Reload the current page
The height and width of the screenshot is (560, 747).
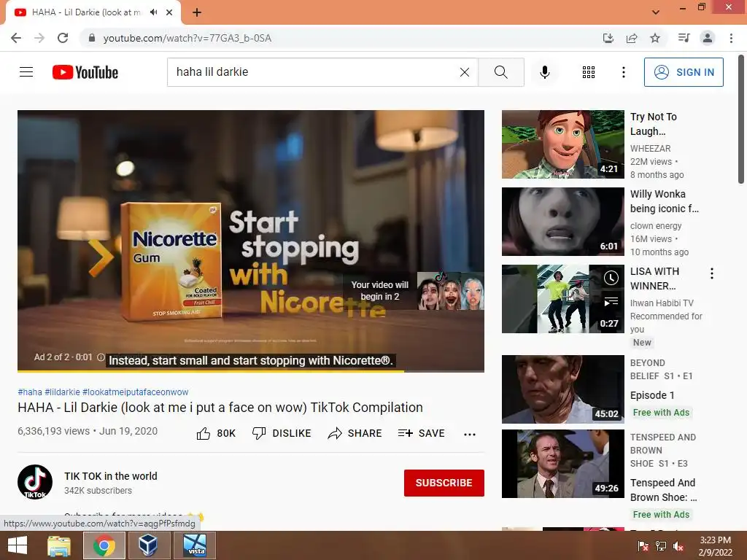(x=63, y=38)
